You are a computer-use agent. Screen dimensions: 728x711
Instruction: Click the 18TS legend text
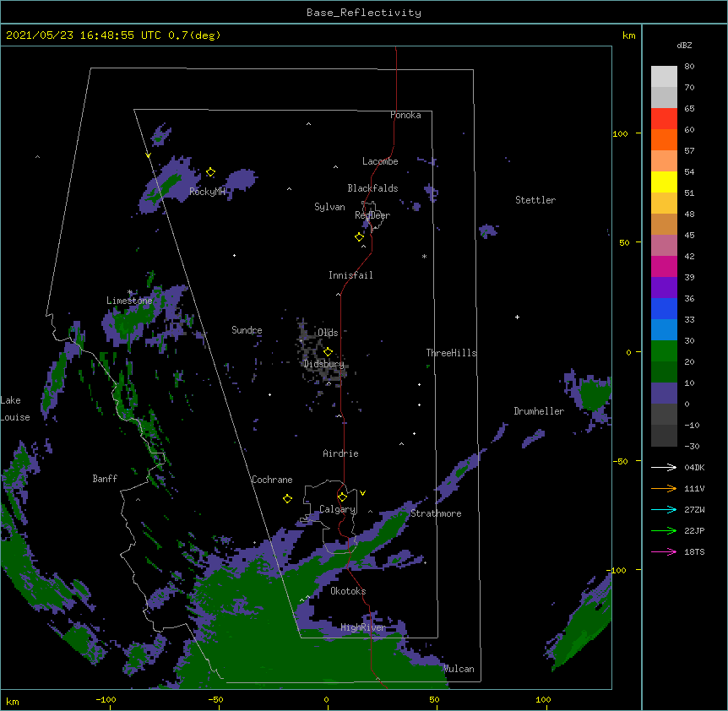pos(694,551)
